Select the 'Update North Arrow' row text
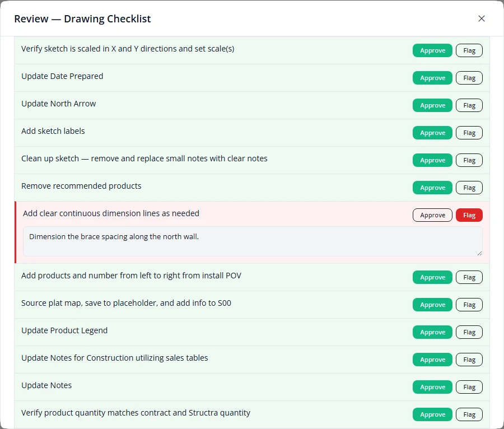Image resolution: width=504 pixels, height=429 pixels. click(x=58, y=104)
